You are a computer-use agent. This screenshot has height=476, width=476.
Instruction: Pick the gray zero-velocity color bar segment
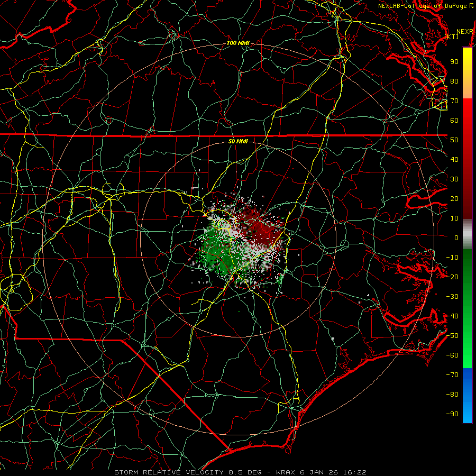pos(467,234)
